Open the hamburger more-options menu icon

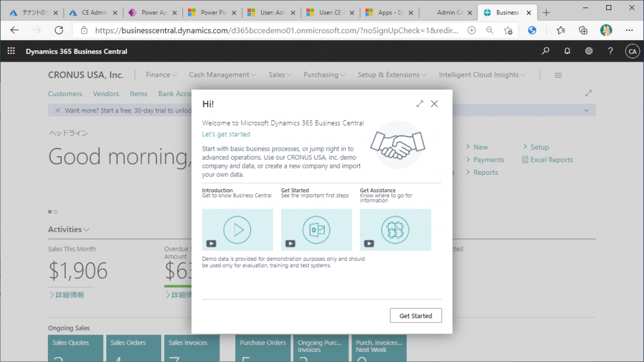click(558, 75)
